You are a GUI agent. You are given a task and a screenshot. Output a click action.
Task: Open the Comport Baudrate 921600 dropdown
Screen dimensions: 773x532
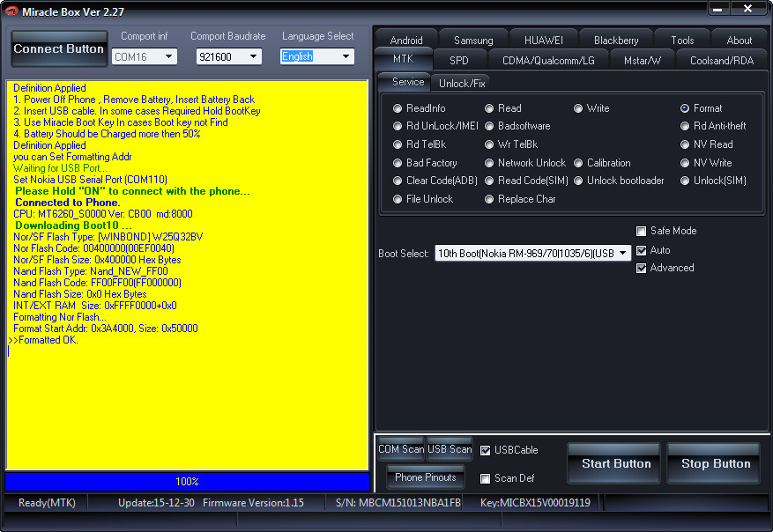(x=229, y=56)
